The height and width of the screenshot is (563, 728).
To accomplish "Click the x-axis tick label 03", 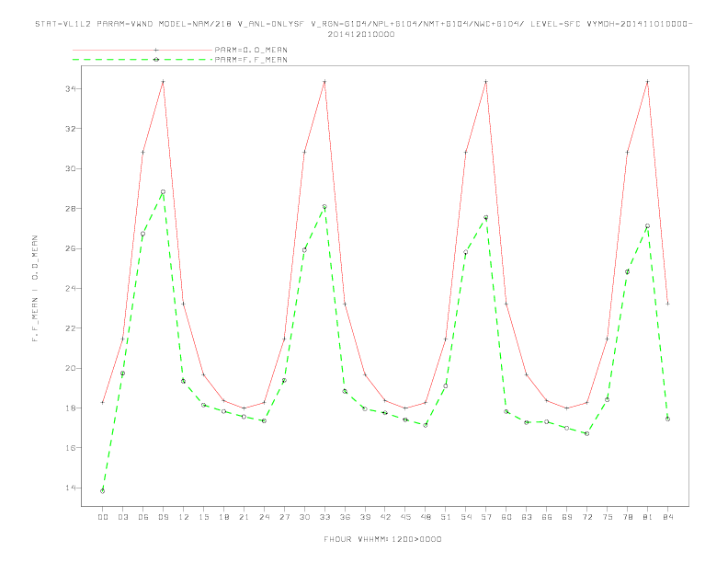I will [x=122, y=517].
